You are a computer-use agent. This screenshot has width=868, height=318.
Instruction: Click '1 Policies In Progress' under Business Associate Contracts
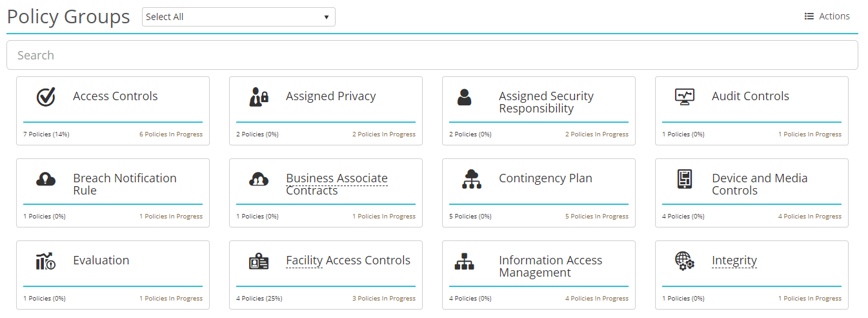coord(384,217)
